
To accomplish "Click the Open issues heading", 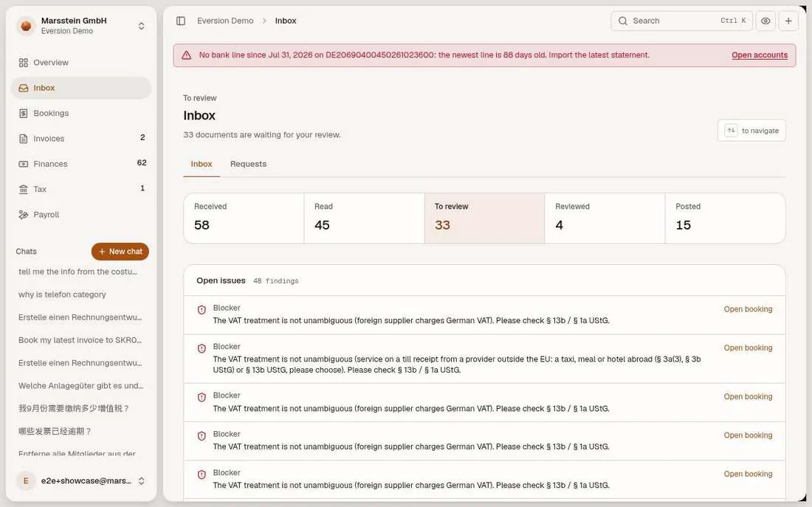I will click(221, 280).
